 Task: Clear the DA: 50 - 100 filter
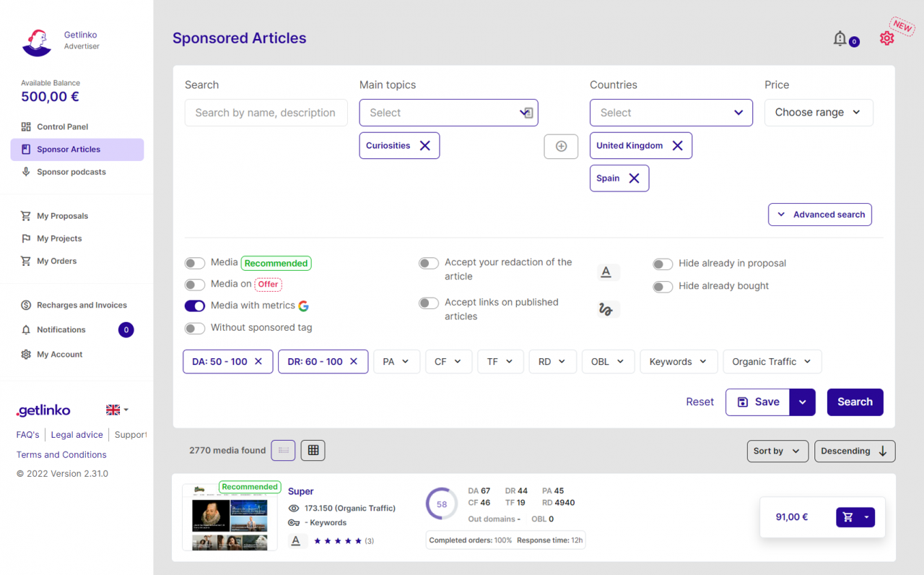(x=258, y=362)
